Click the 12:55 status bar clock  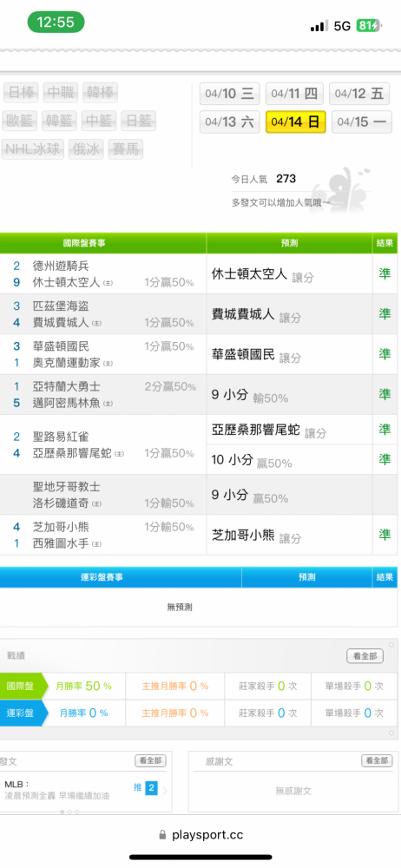click(56, 23)
